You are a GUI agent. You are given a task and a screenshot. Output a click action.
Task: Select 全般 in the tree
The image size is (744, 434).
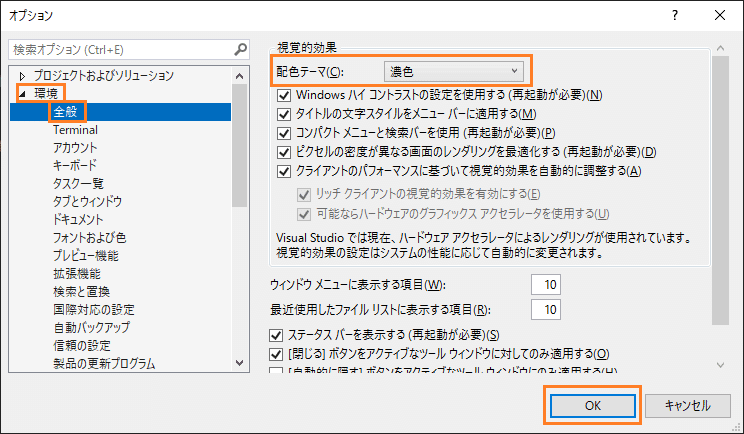(65, 112)
